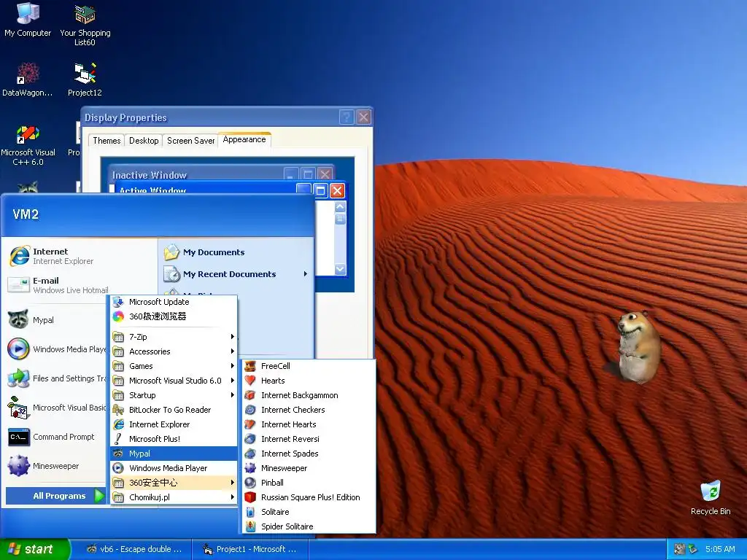The width and height of the screenshot is (747, 560).
Task: Launch Internet Explorer from All Programs list
Action: [174, 424]
